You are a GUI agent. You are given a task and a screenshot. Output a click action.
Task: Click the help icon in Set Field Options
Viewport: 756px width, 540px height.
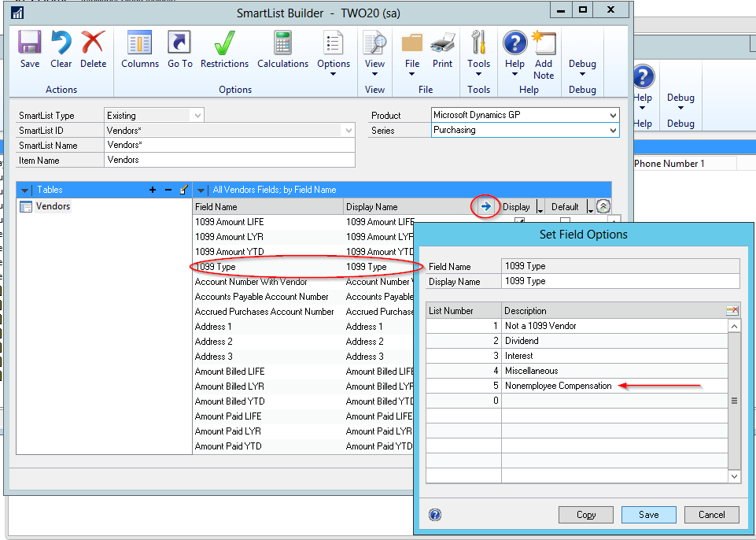(x=435, y=515)
